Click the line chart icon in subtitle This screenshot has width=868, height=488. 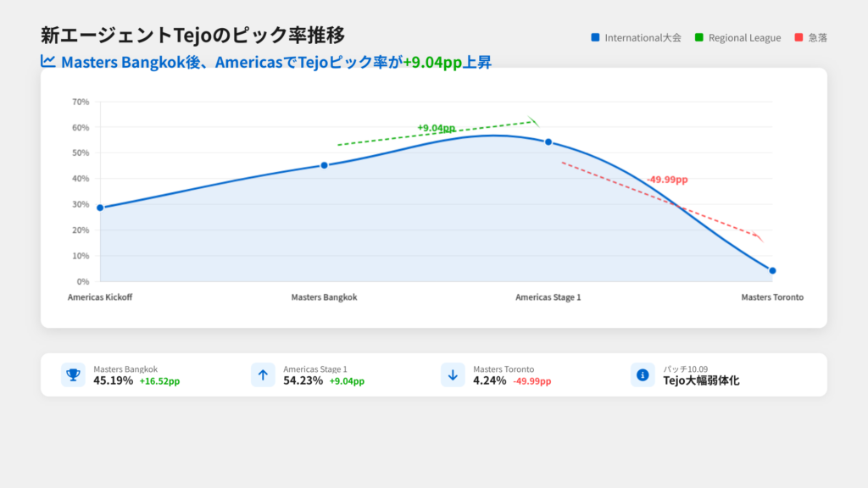(x=48, y=61)
